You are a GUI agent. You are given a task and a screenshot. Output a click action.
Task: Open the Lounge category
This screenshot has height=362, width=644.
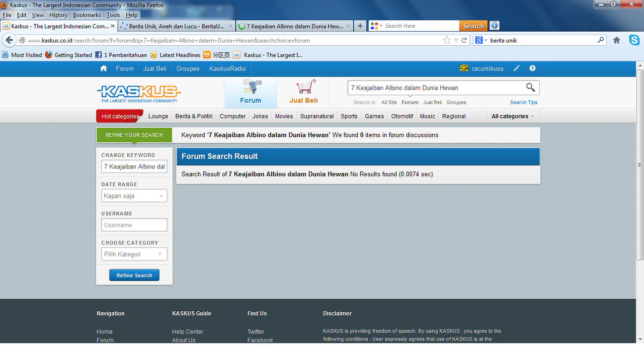[x=158, y=116]
